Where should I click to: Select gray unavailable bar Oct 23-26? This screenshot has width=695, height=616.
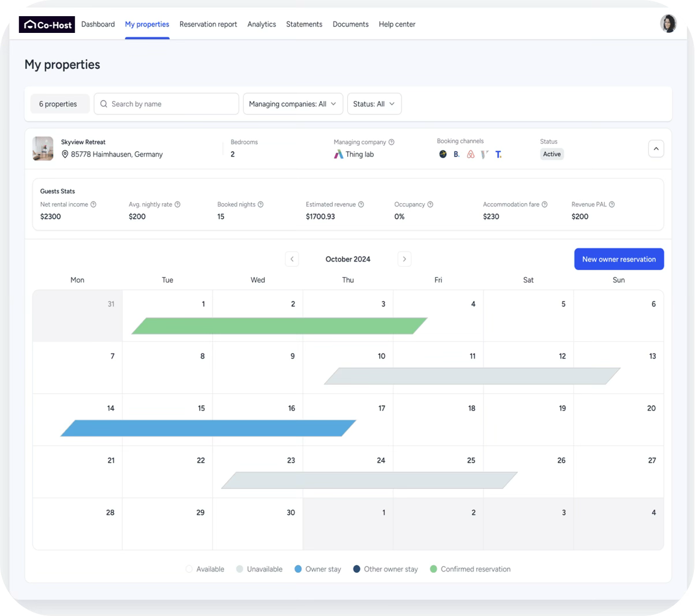pyautogui.click(x=370, y=480)
